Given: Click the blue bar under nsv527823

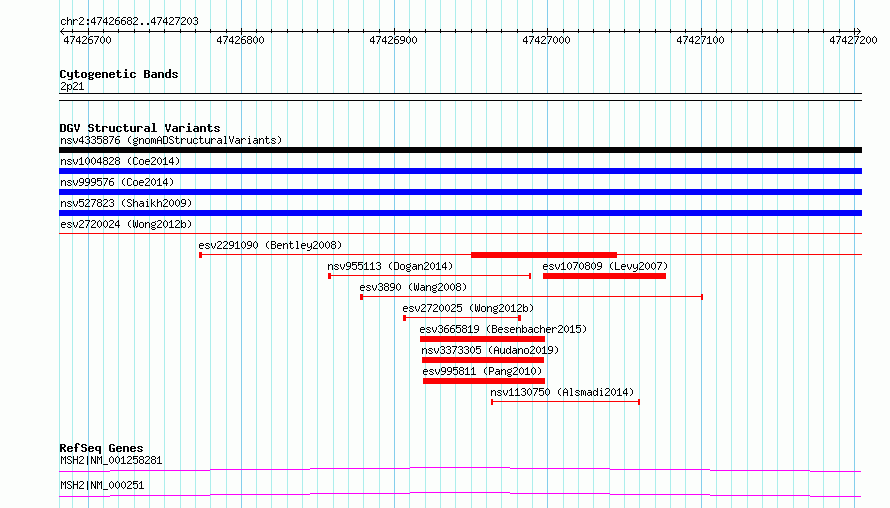Looking at the screenshot, I should [x=460, y=213].
